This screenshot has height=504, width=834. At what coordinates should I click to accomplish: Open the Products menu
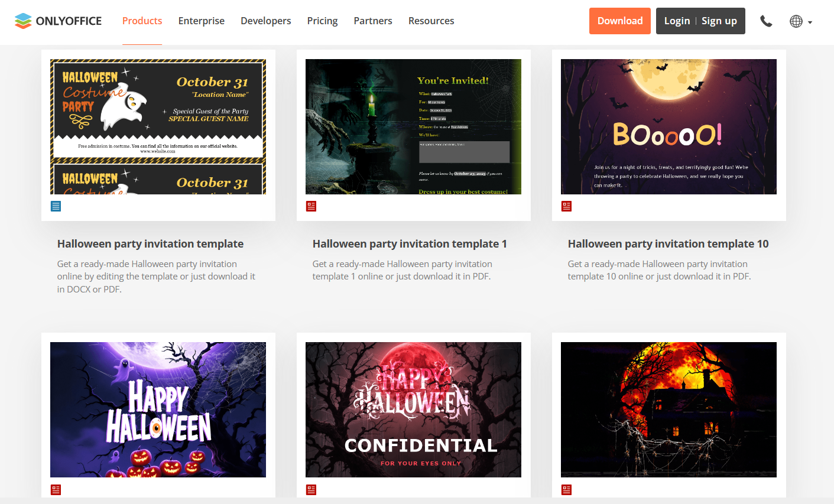click(x=142, y=21)
